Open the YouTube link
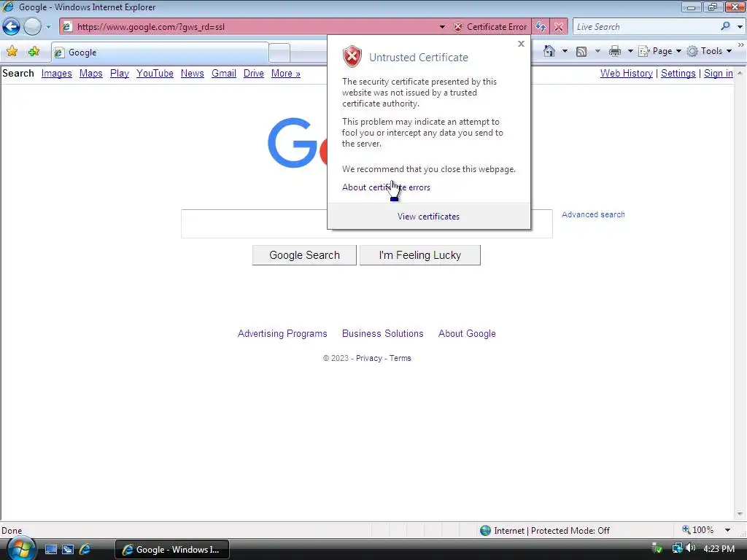Viewport: 747px width, 560px height. tap(155, 74)
